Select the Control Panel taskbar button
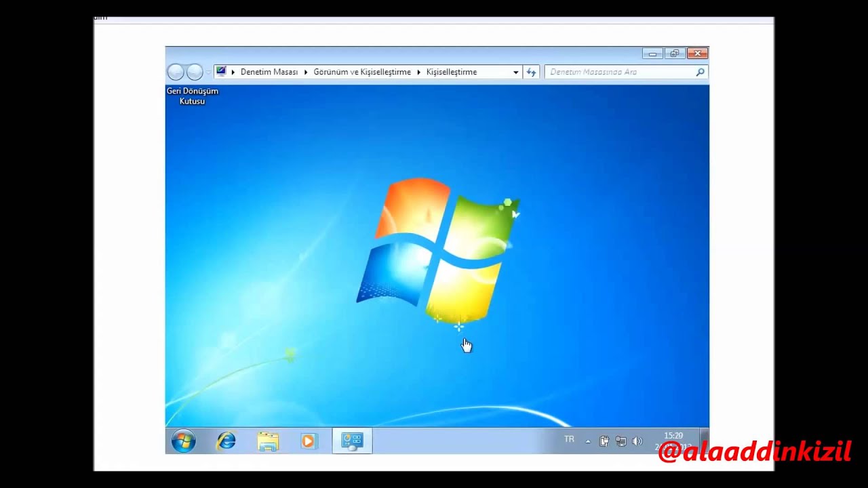Screen dimensions: 868x488 (x=352, y=441)
